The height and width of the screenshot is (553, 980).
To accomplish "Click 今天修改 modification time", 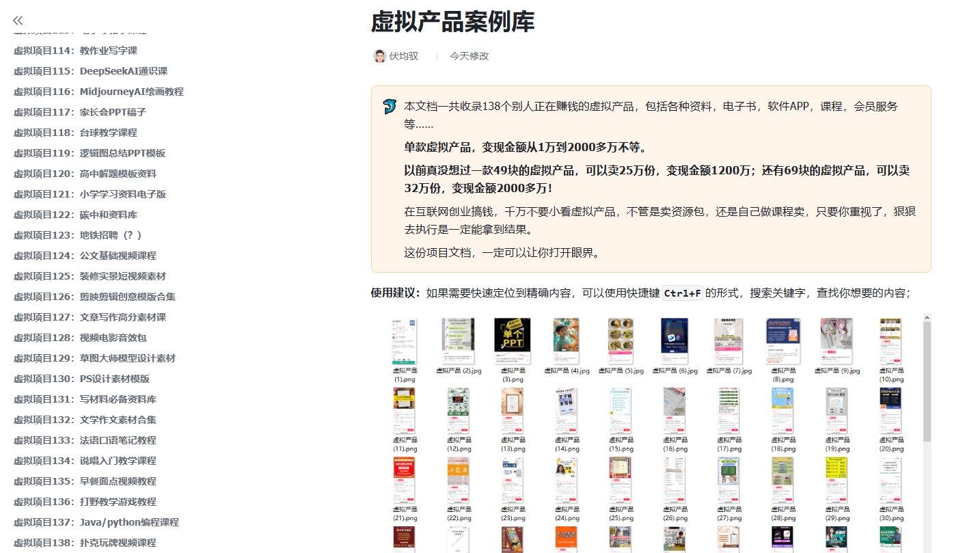I will [x=469, y=56].
